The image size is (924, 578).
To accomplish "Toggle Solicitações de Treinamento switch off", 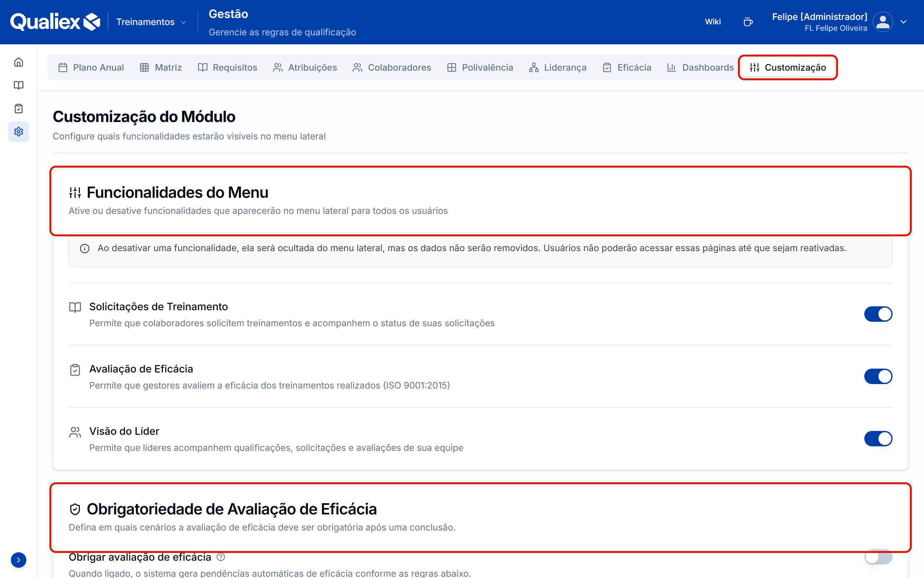I will coord(878,314).
